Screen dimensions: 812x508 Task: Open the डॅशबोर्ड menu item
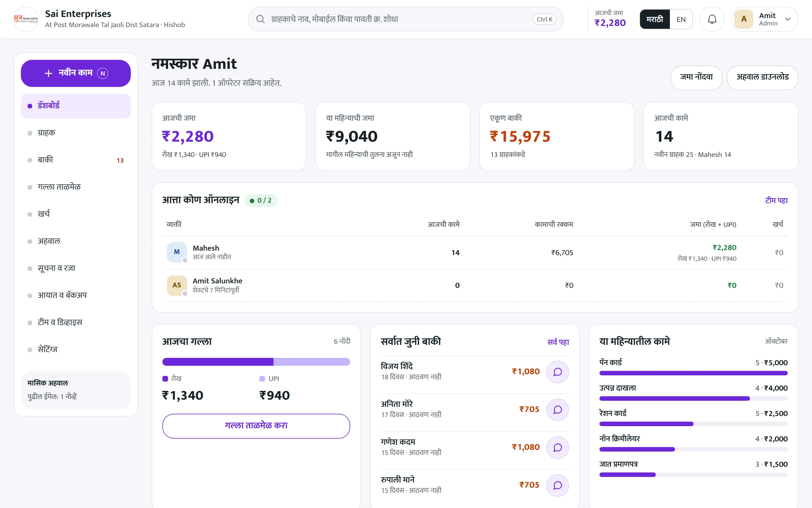76,106
